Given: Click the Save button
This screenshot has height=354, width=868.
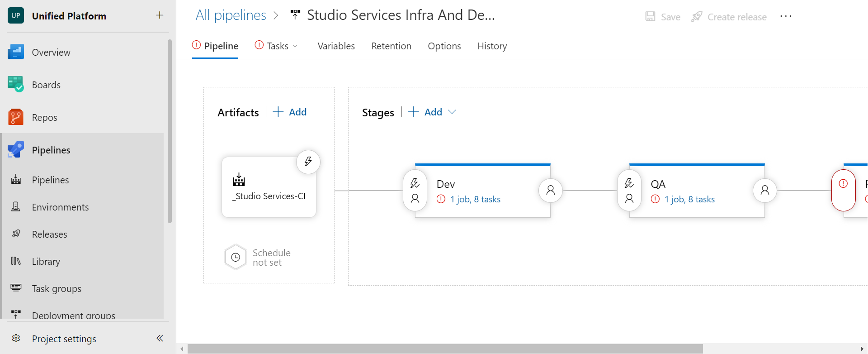Looking at the screenshot, I should 663,17.
